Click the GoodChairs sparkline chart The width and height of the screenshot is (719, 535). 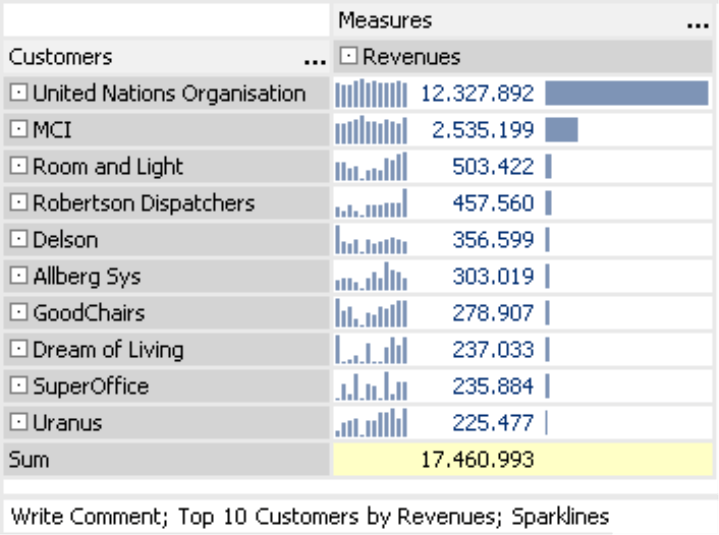tap(371, 313)
